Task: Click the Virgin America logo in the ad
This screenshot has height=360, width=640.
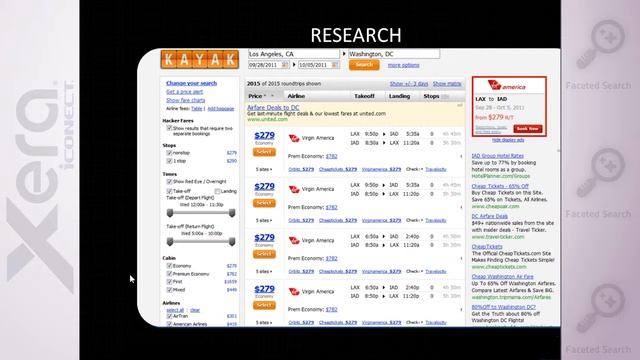Action: [x=506, y=86]
